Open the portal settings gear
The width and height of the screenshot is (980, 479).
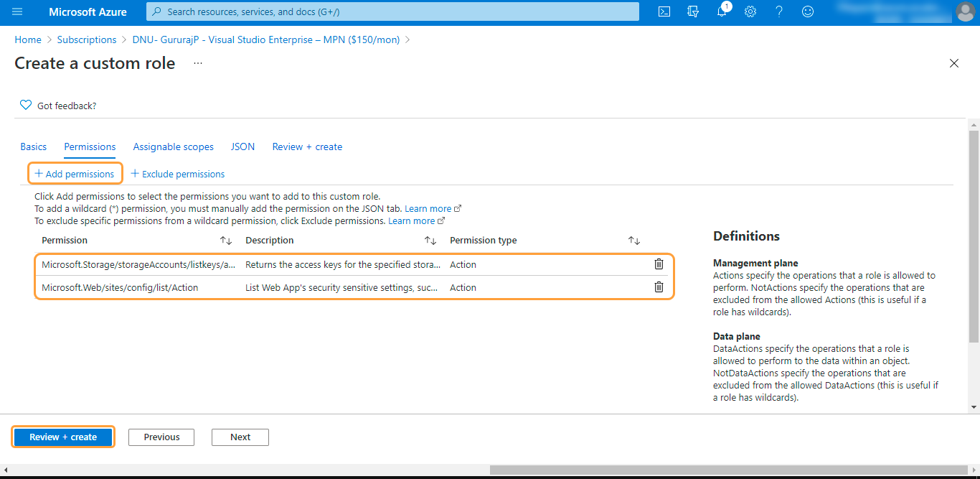(x=750, y=12)
